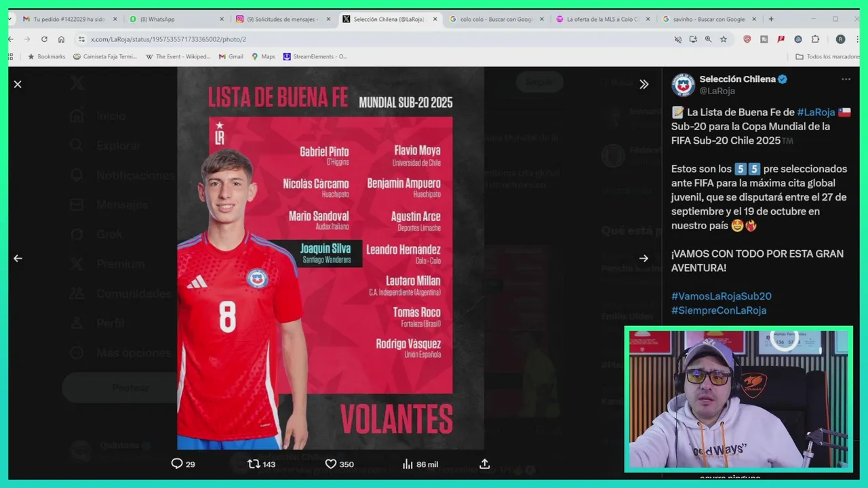Click the browser home button

point(61,39)
